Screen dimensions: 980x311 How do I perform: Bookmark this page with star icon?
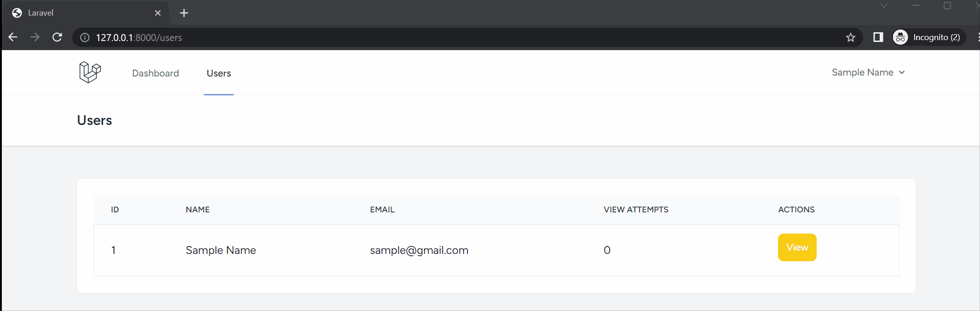coord(850,37)
